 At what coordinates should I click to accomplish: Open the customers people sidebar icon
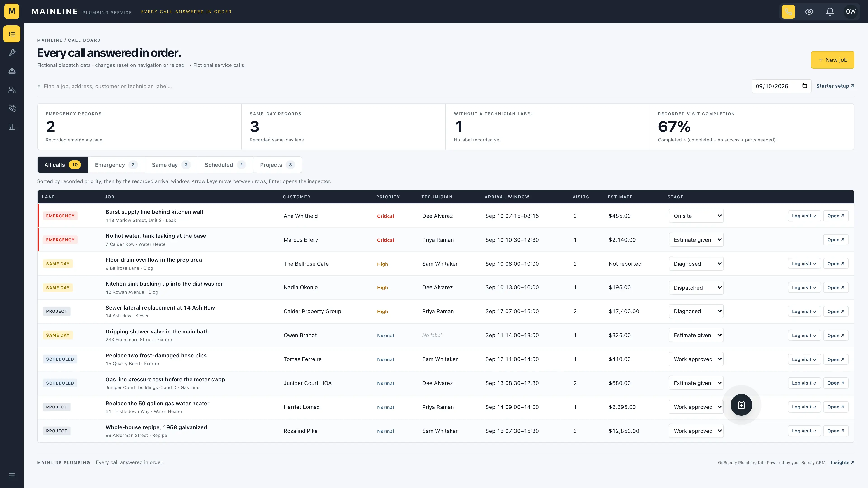(12, 90)
